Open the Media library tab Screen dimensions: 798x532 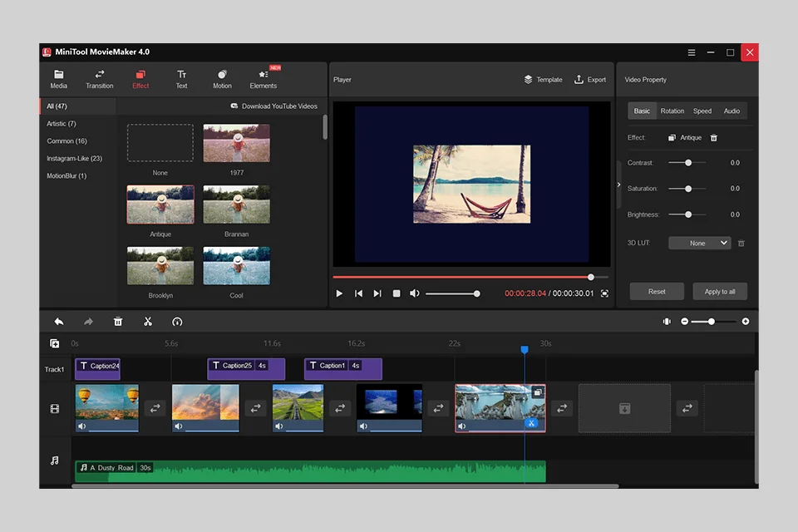58,80
